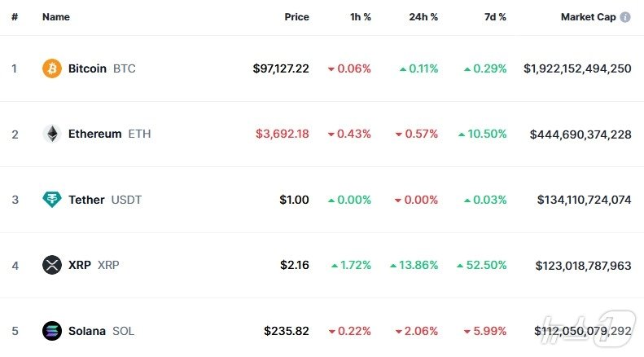Open the Solana coin page link
The image size is (644, 357).
[x=87, y=331]
